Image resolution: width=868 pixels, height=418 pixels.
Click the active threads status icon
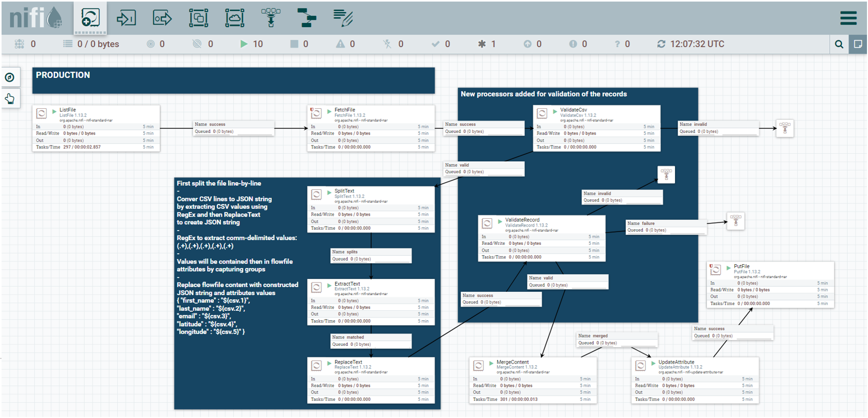pyautogui.click(x=19, y=44)
